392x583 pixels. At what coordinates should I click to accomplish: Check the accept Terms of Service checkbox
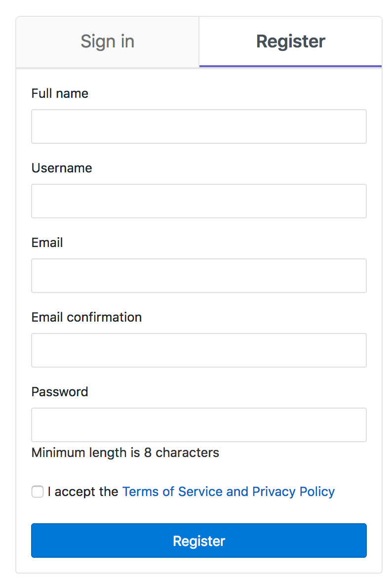(38, 492)
